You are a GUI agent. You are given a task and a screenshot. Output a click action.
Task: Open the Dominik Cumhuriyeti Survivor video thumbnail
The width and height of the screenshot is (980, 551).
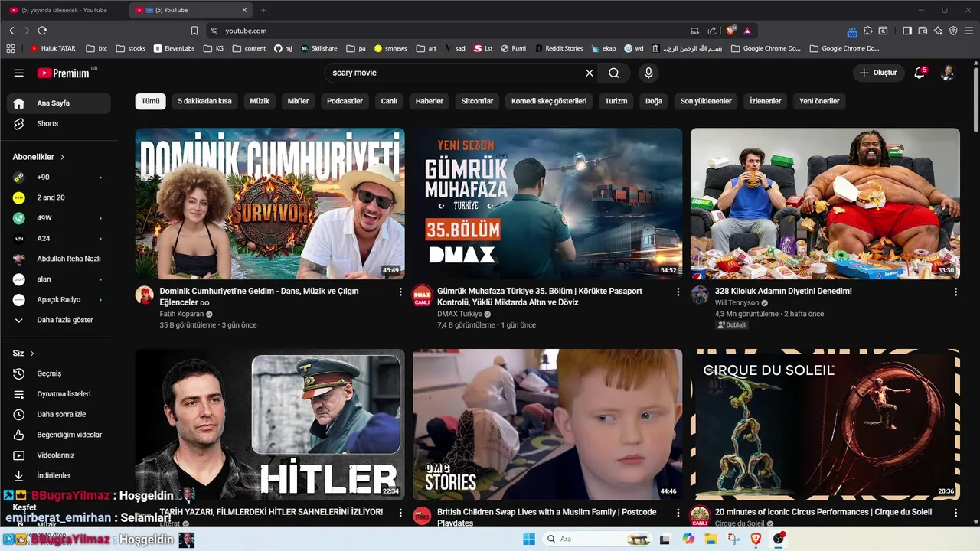click(270, 204)
